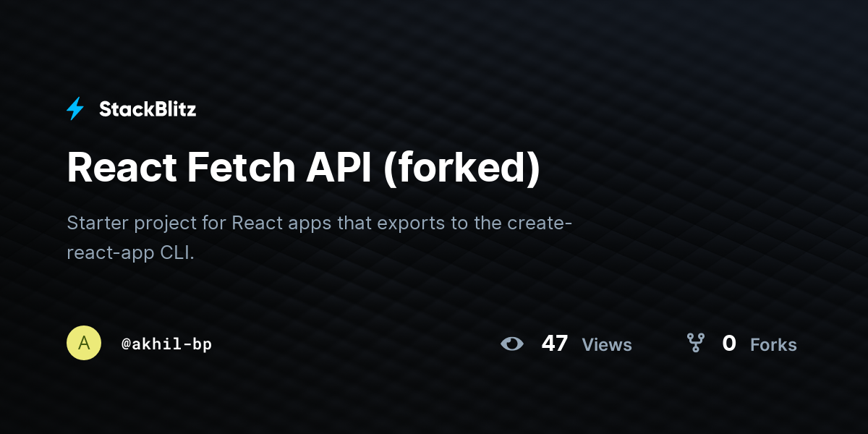Open the yellow avatar circle with letter A

(x=84, y=343)
